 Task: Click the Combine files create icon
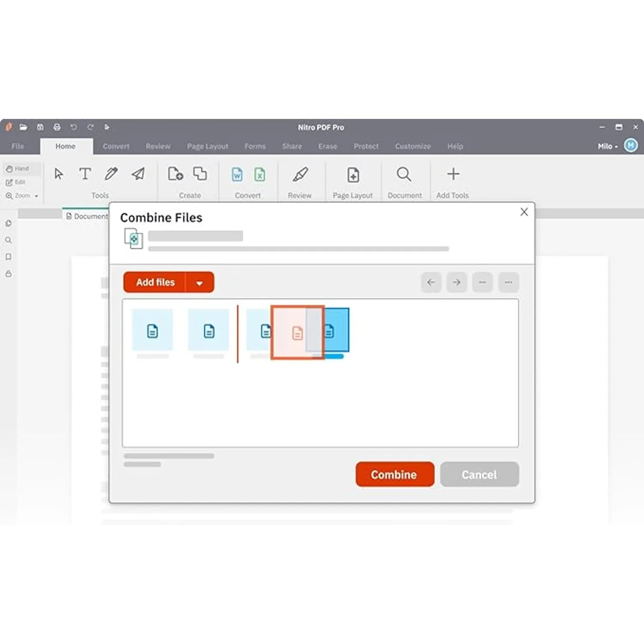tap(200, 174)
